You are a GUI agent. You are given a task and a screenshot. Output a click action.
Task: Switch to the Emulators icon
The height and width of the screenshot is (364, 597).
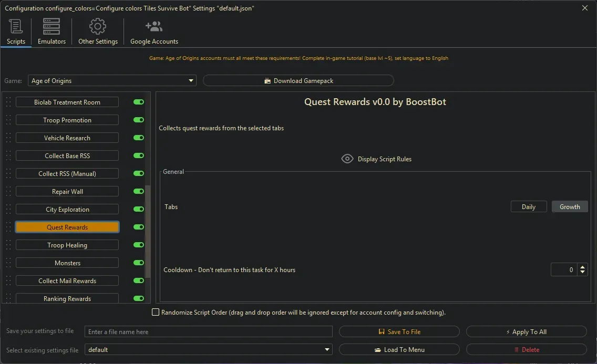(x=50, y=26)
